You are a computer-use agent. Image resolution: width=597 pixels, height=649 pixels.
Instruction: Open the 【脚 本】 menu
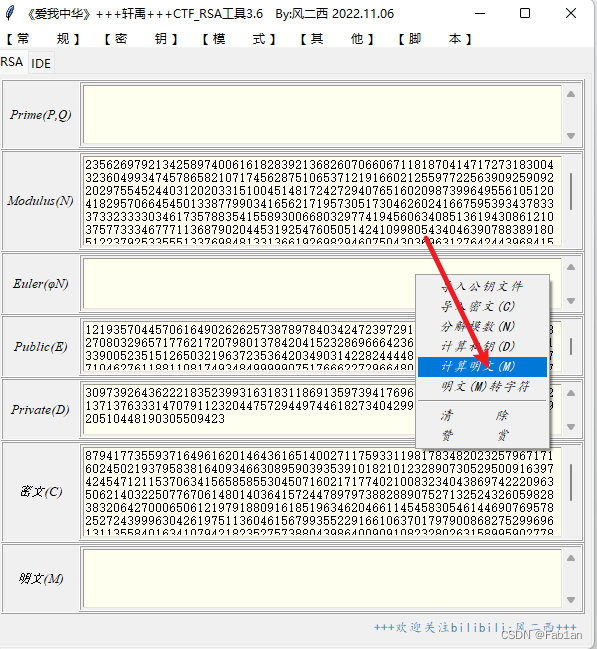(x=435, y=39)
